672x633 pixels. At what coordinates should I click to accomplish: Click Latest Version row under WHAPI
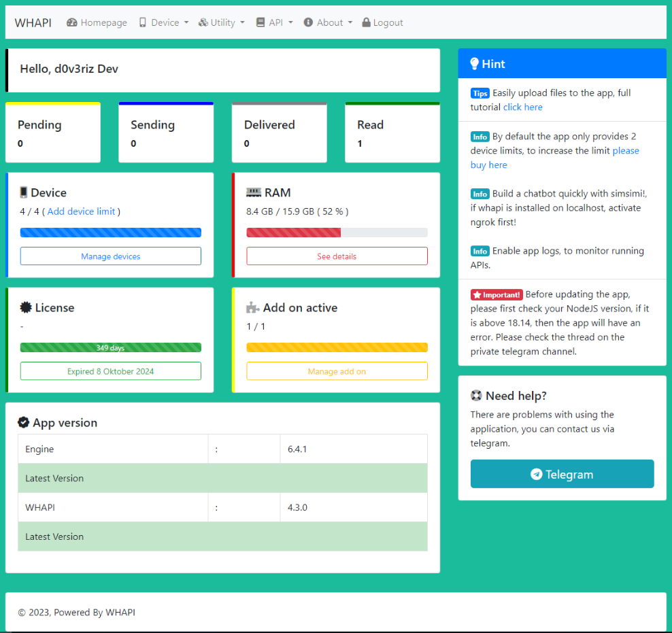tap(222, 536)
